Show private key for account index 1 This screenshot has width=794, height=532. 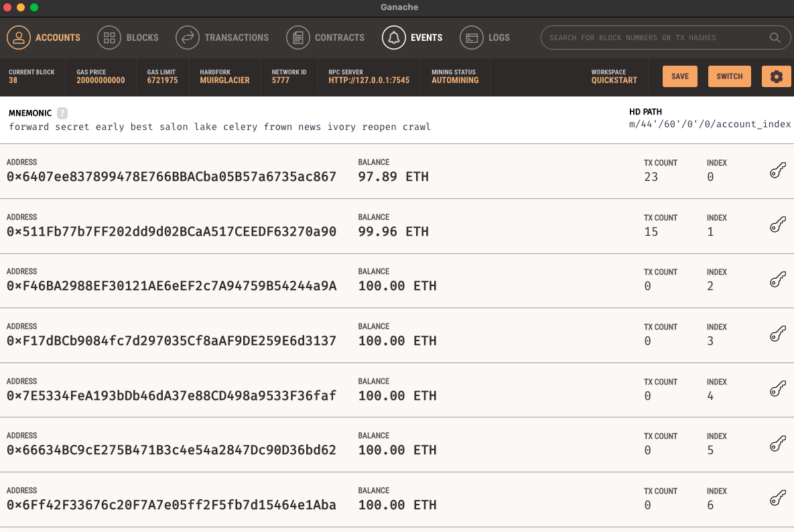pos(778,224)
